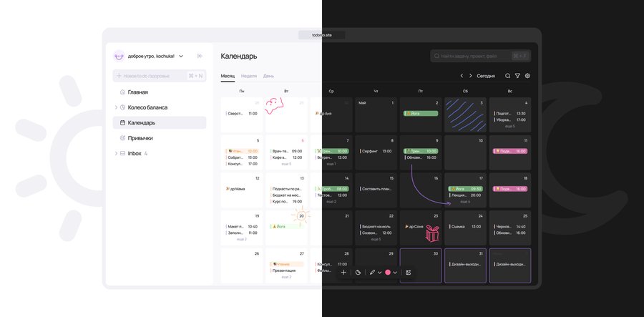
Task: Open the Съемка 13:00 event on day 24
Action: click(465, 226)
